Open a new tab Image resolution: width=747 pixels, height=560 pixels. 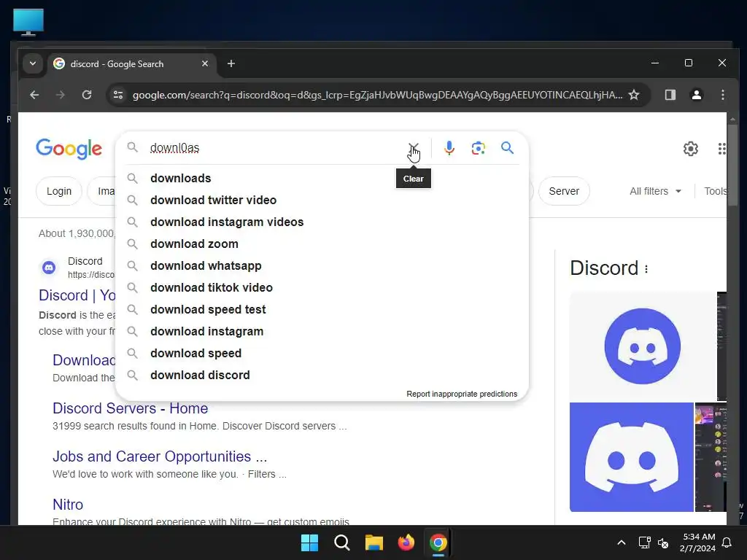pyautogui.click(x=231, y=64)
